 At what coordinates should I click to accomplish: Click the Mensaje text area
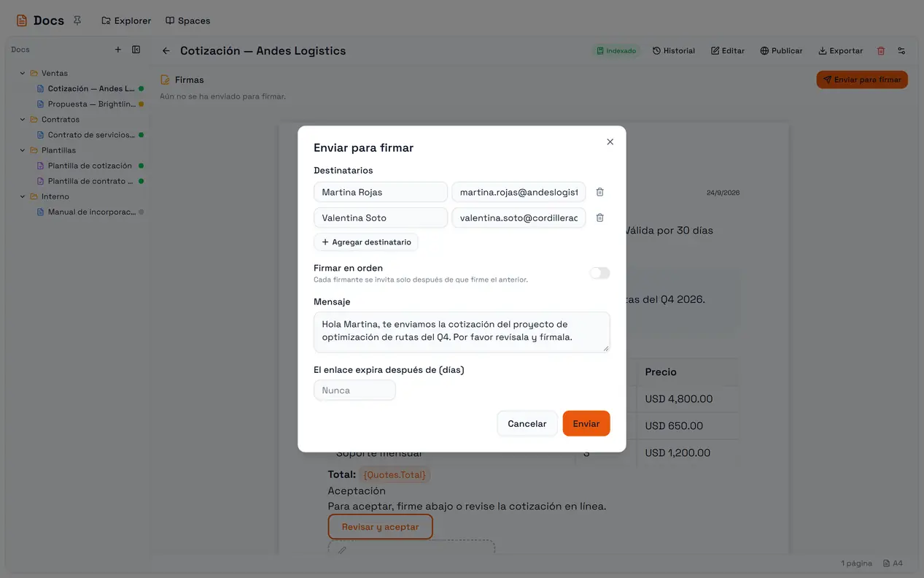pos(462,332)
